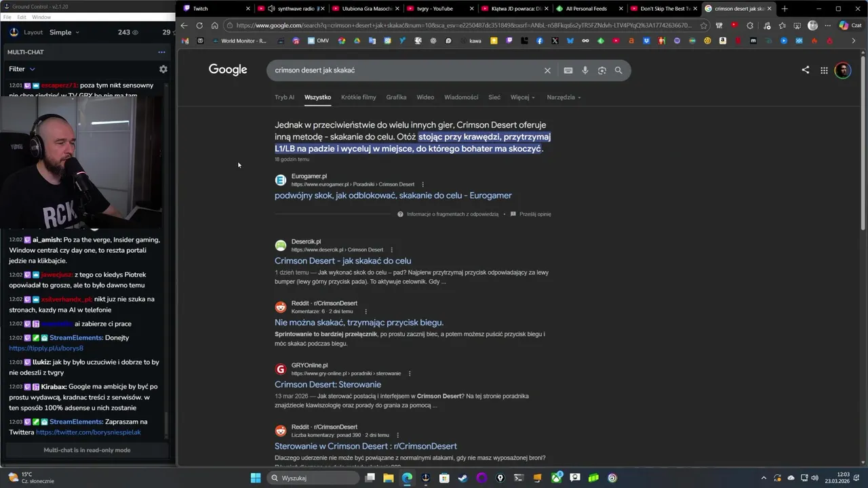Open Reddit Nie można skakać result

coord(359,323)
